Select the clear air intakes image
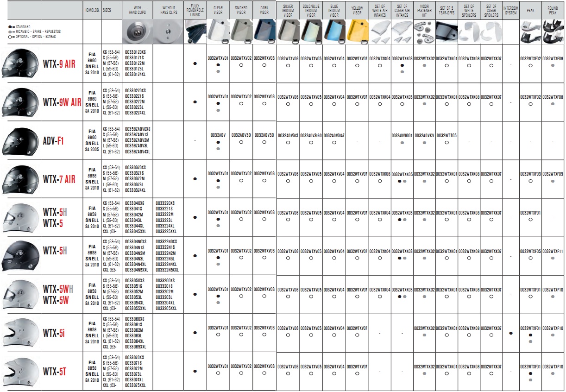566x392 pixels. (x=402, y=32)
